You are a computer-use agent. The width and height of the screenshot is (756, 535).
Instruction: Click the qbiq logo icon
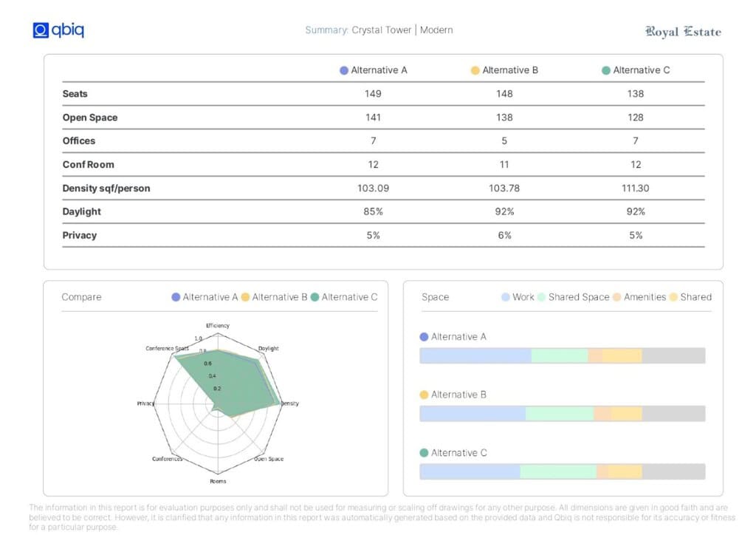[x=41, y=30]
